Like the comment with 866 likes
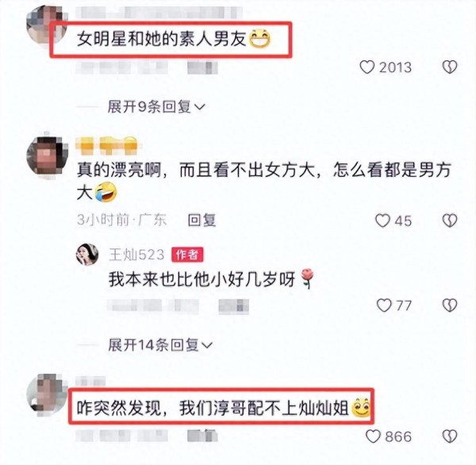The width and height of the screenshot is (476, 465). [373, 436]
